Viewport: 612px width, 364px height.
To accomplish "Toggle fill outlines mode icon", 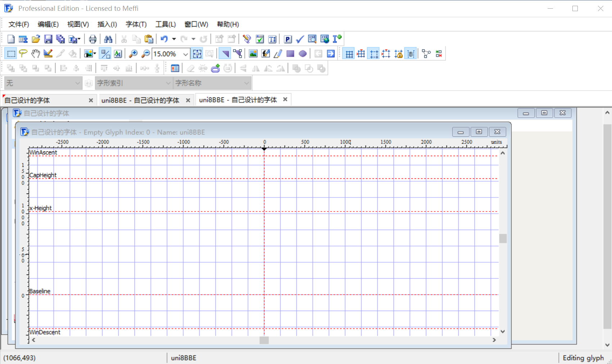I will (105, 54).
